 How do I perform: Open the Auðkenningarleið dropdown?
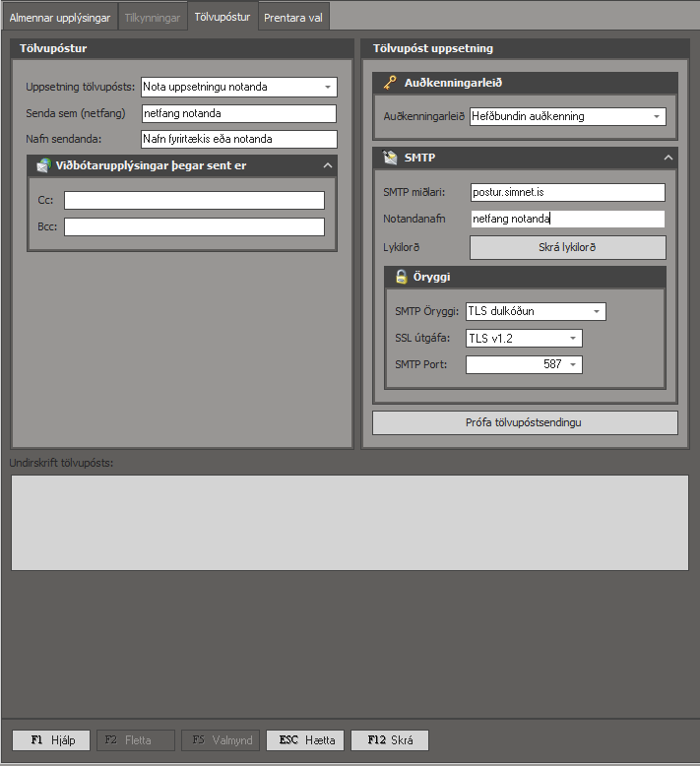click(656, 116)
